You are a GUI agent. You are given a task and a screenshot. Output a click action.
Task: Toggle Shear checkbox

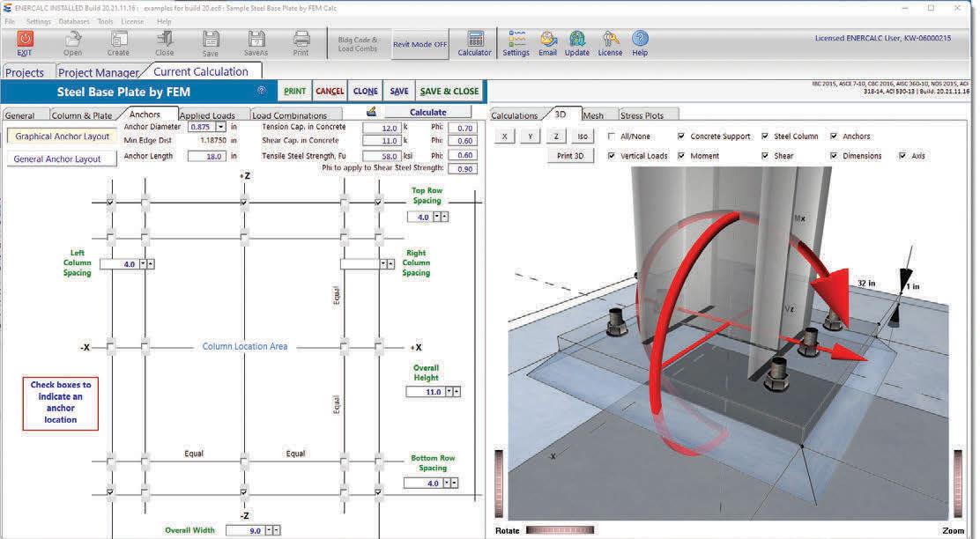(765, 156)
